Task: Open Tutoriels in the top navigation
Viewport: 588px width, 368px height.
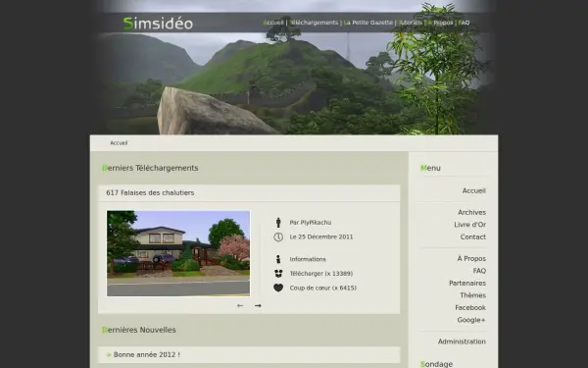Action: pyautogui.click(x=411, y=23)
